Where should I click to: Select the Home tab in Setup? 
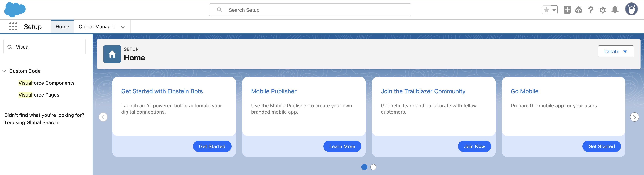point(62,26)
